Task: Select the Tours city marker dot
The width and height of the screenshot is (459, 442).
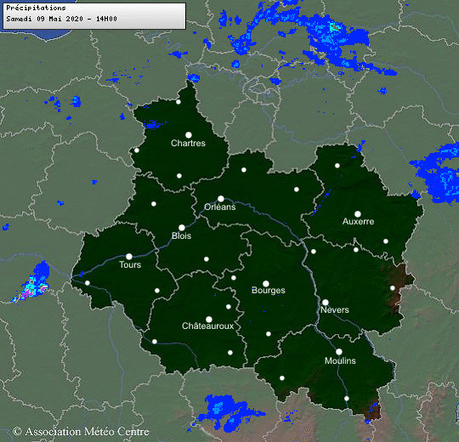Action: [x=129, y=256]
